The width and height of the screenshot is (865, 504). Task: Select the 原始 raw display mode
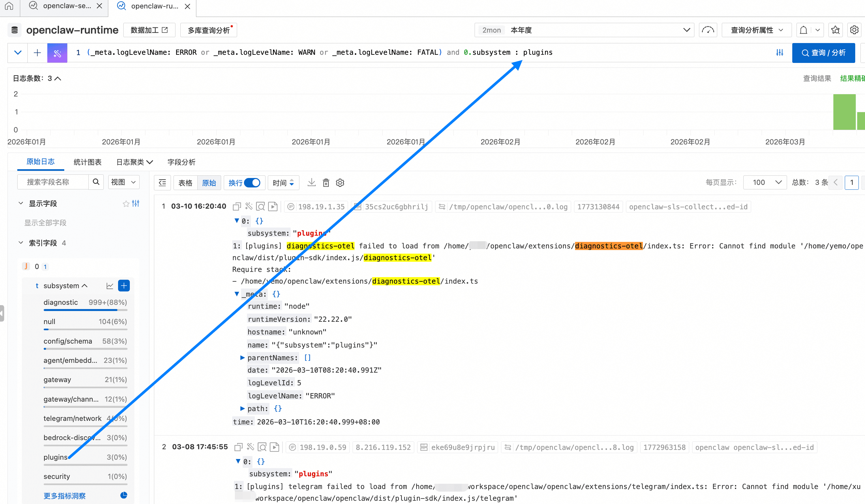209,183
